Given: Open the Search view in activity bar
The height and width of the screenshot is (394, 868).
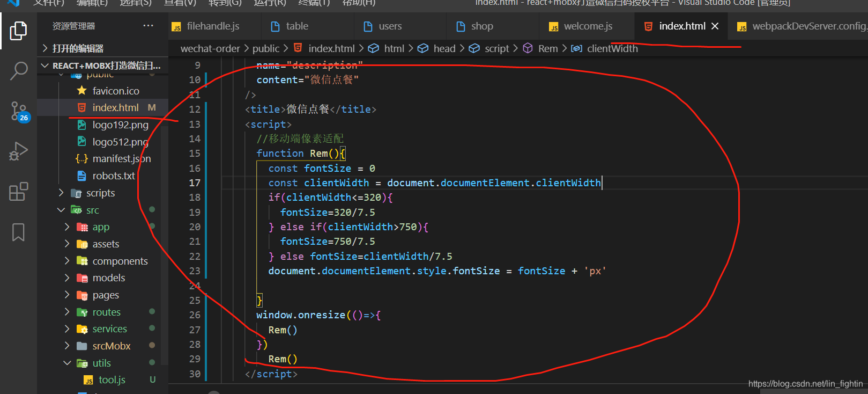Looking at the screenshot, I should pyautogui.click(x=18, y=71).
